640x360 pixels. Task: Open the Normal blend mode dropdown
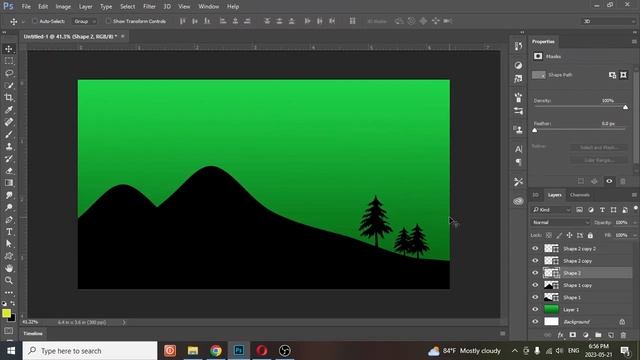(x=560, y=222)
